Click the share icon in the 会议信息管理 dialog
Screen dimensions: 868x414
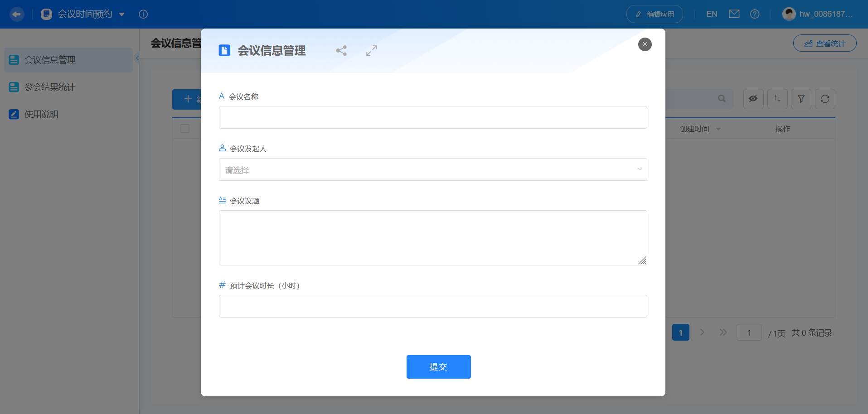341,50
